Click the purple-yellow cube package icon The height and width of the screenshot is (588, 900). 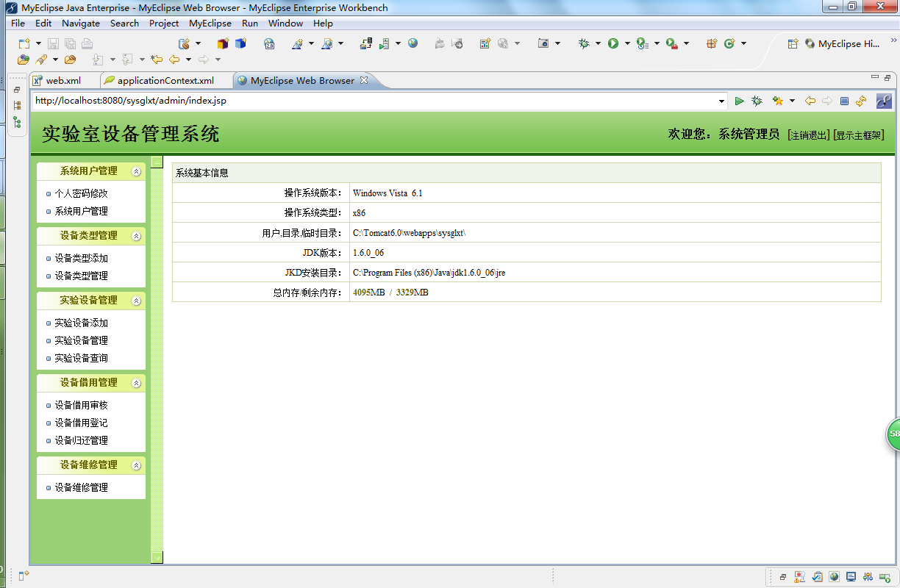point(223,44)
